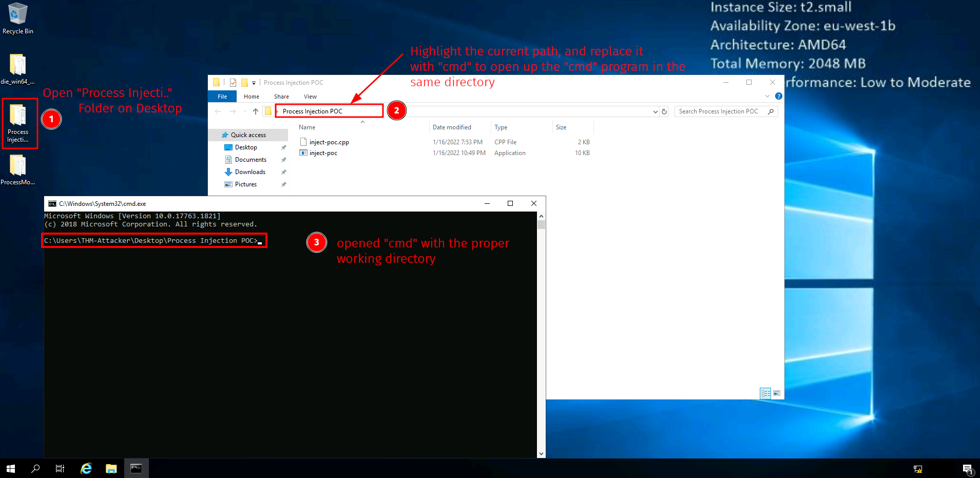This screenshot has height=478, width=980.
Task: Click the Up arrow in File Explorer
Action: coord(255,111)
